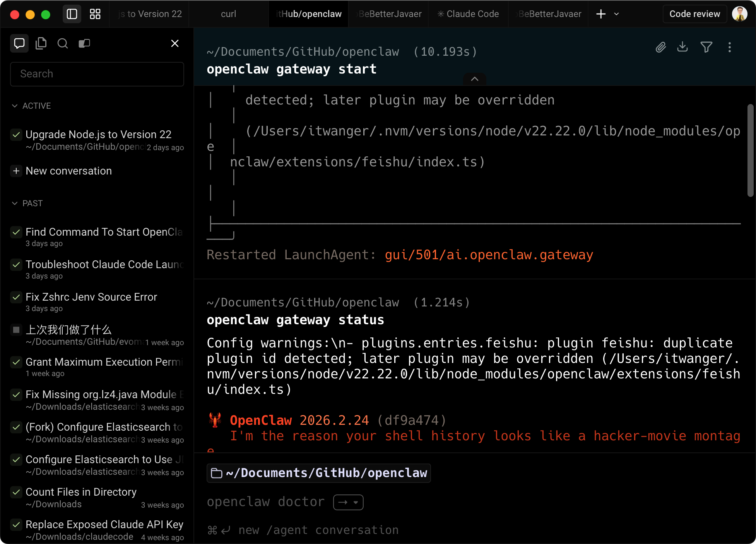Click the stop square beside 上次我们做了什么

point(16,330)
